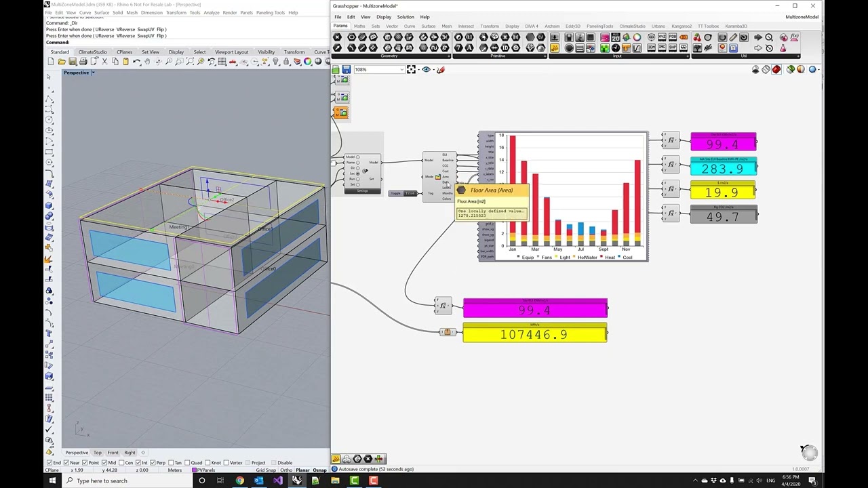
Task: Toggle the Mid osnap checkbox
Action: coord(104,462)
